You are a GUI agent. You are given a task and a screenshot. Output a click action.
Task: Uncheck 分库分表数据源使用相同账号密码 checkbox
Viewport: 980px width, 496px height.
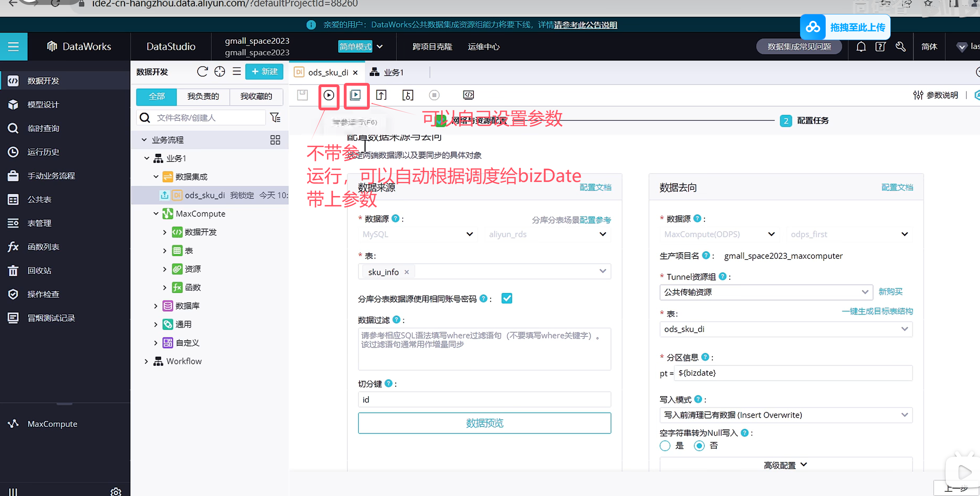tap(507, 298)
